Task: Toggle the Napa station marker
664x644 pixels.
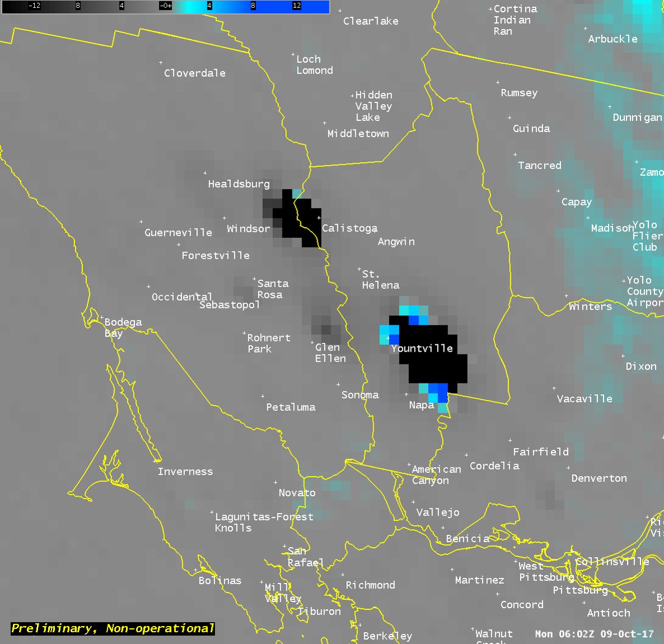Action: pos(406,394)
